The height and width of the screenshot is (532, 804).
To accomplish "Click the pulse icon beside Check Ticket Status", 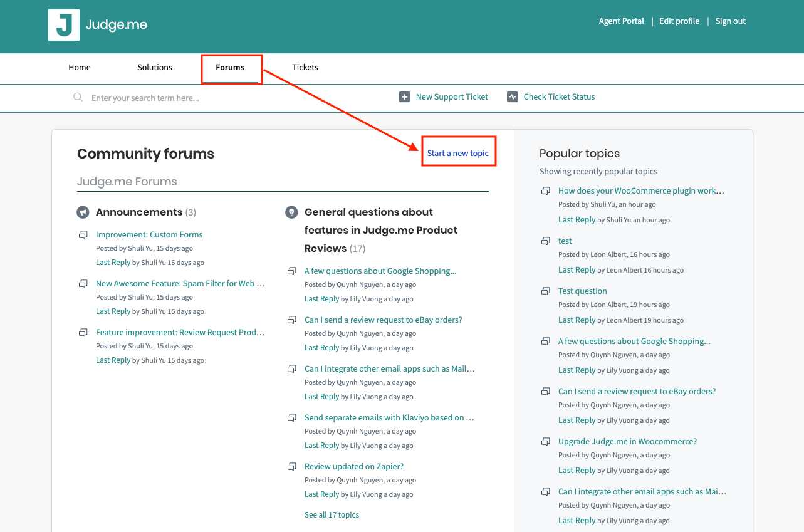I will [x=513, y=97].
